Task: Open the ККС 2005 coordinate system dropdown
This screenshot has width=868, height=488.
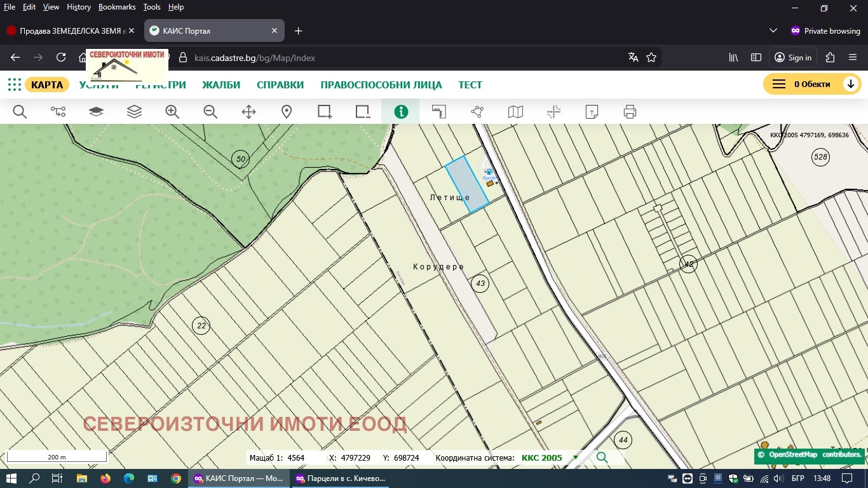Action: tap(575, 457)
